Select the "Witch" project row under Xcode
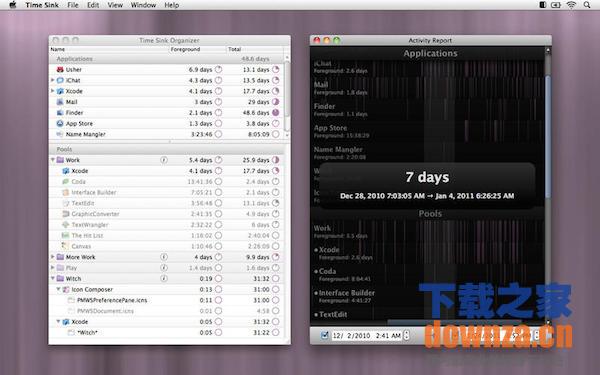The image size is (600, 375). point(167,333)
